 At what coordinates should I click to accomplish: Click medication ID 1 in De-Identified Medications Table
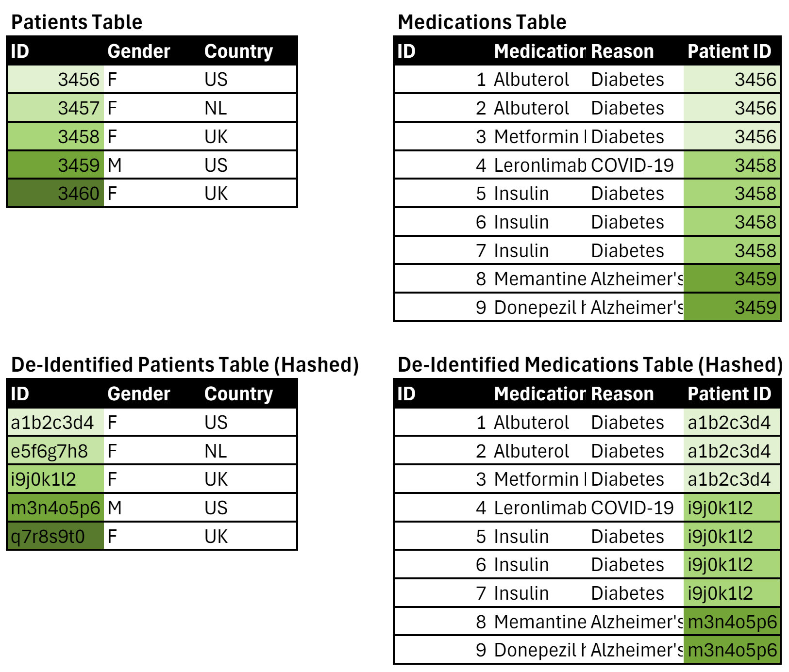[481, 423]
